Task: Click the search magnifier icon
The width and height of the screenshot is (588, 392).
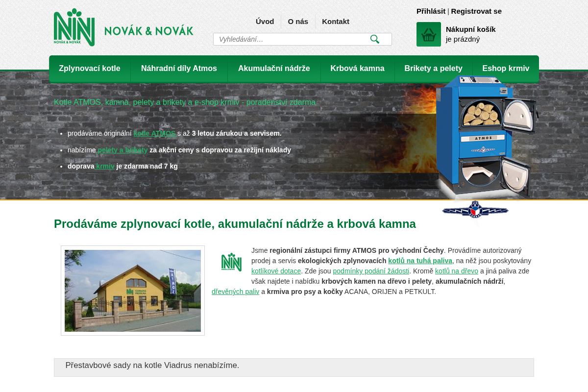Action: point(375,39)
